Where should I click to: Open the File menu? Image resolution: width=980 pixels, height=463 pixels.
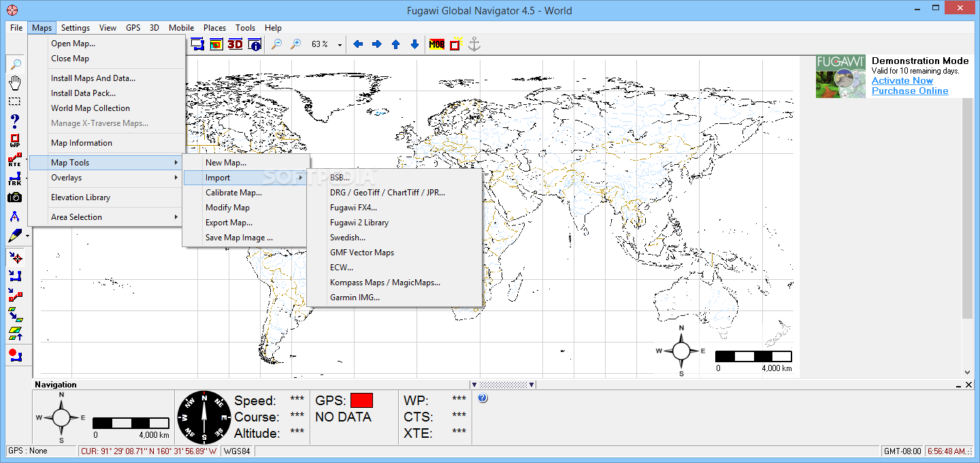click(16, 28)
